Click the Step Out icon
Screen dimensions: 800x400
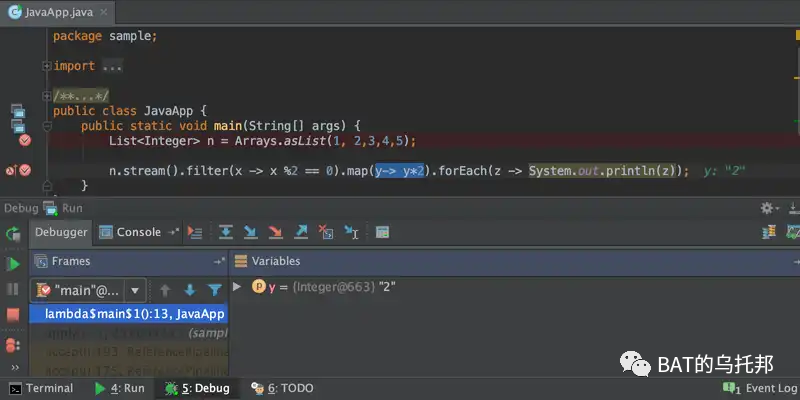(301, 233)
